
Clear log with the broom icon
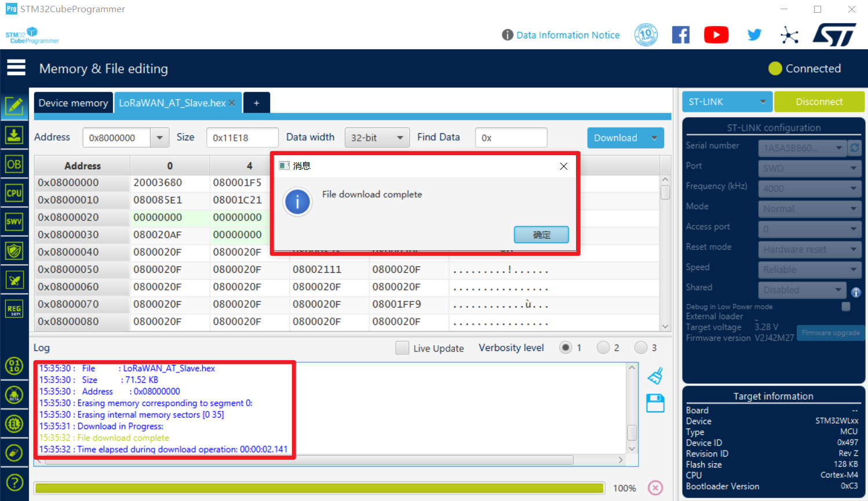point(655,376)
